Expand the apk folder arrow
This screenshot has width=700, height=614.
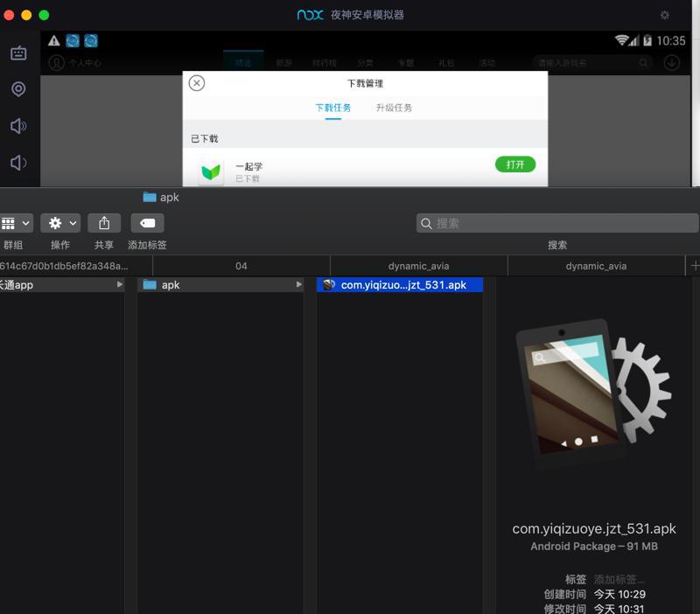pos(298,284)
